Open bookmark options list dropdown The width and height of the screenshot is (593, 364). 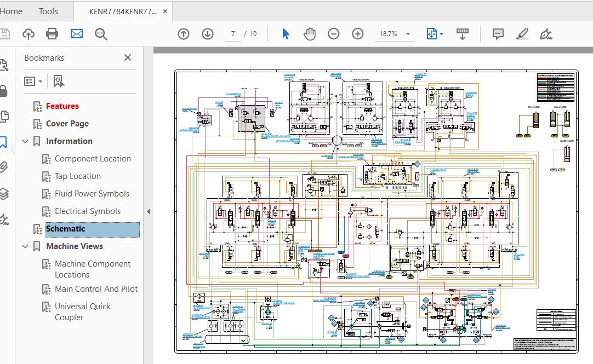[x=33, y=81]
